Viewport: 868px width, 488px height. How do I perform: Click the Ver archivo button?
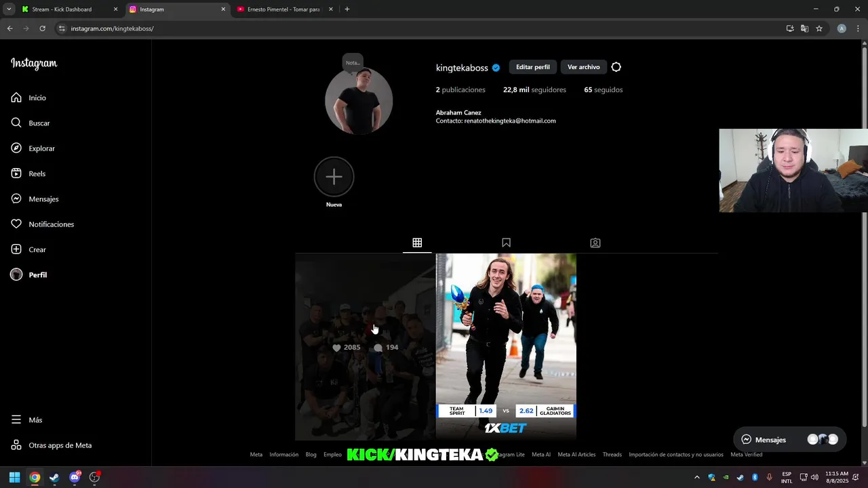584,67
